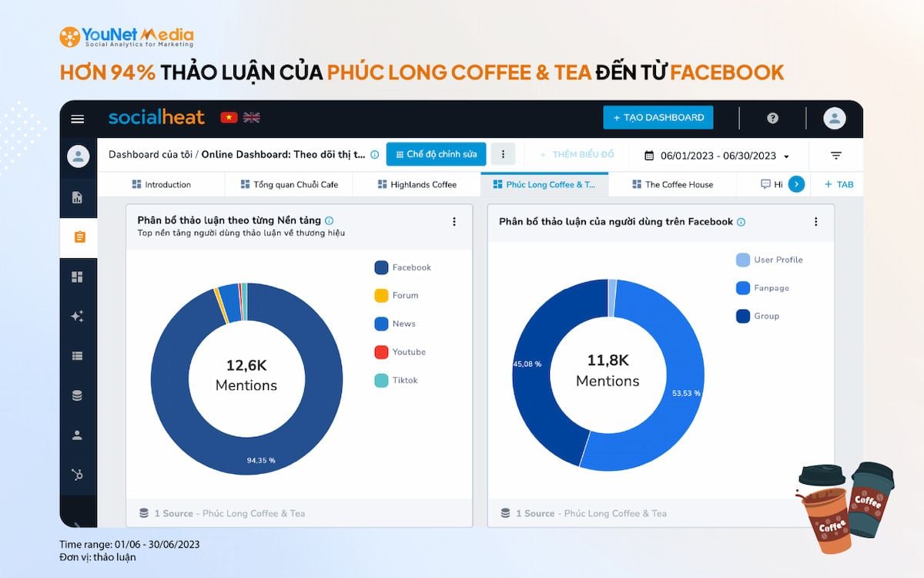Toggle User Profile legend item
Screen dimensions: 924x578
[769, 260]
